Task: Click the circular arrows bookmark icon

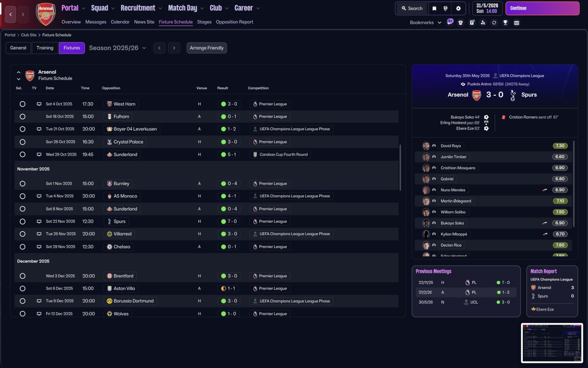Action: coord(494,23)
